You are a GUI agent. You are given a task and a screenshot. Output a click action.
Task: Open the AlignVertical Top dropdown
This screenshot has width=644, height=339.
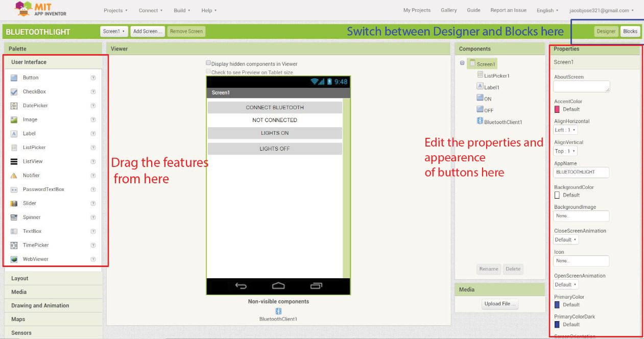coord(566,151)
